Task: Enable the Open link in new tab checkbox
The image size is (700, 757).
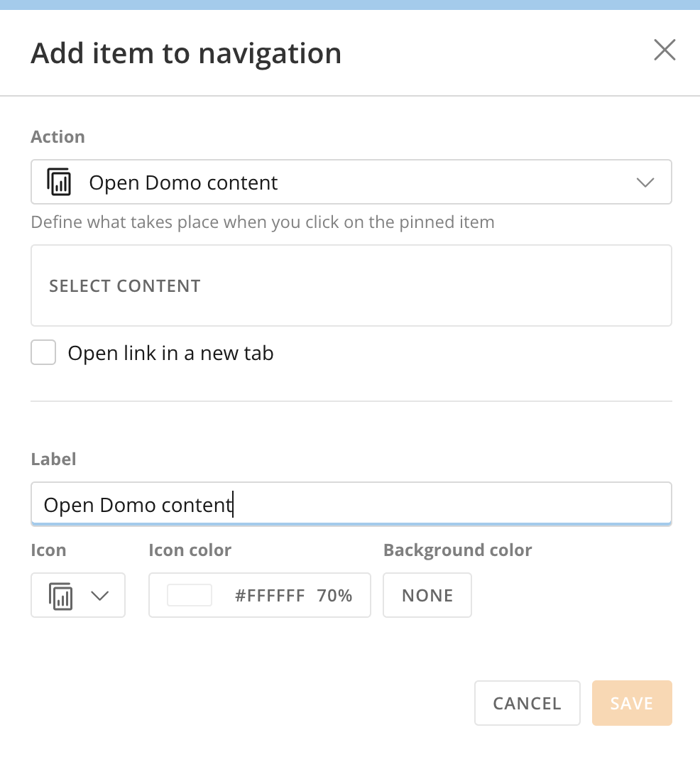Action: (43, 352)
